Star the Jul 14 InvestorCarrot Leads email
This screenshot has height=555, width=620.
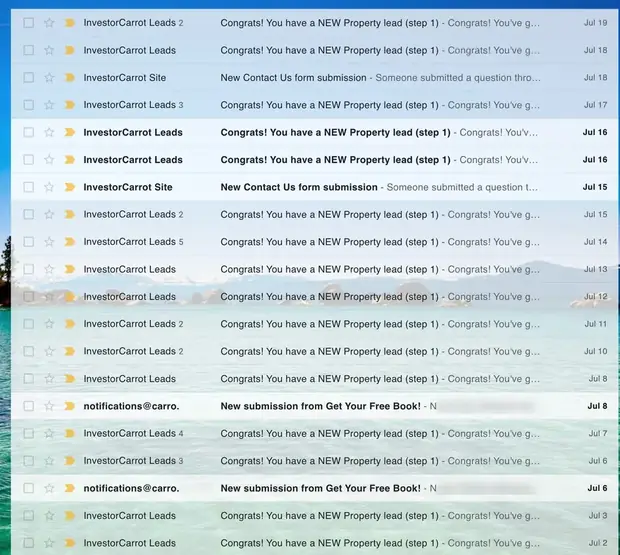(49, 242)
